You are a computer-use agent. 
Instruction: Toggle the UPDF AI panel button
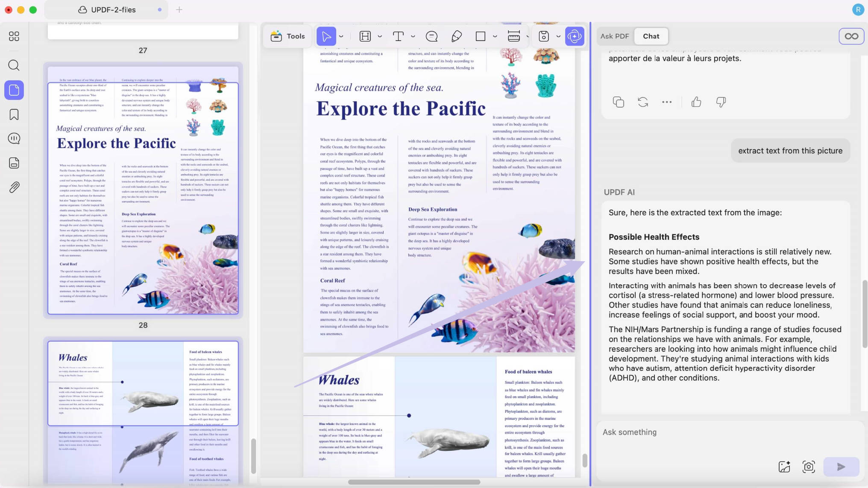[x=575, y=36]
